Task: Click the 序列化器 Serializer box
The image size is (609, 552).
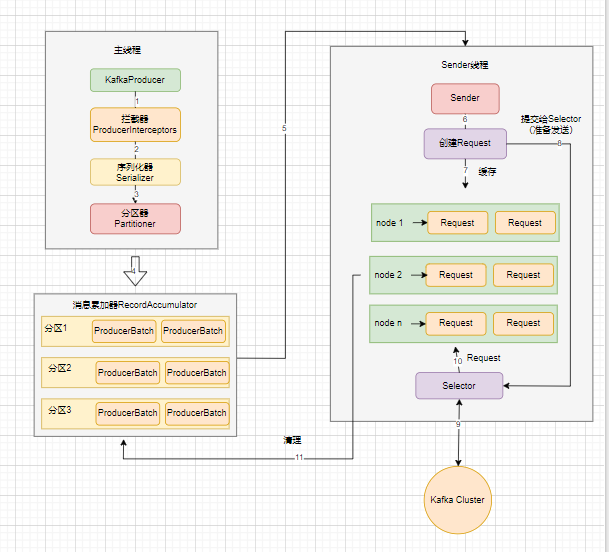Action: coord(135,172)
